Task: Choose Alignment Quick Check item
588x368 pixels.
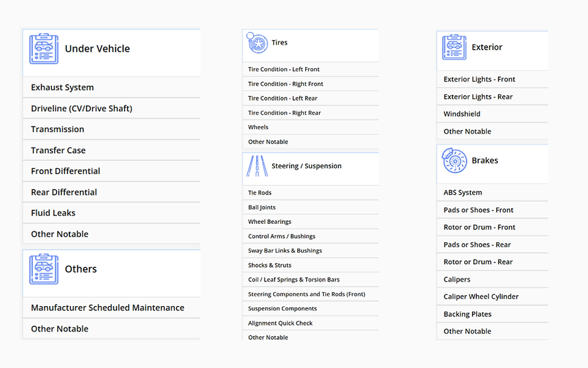Action: [311, 323]
